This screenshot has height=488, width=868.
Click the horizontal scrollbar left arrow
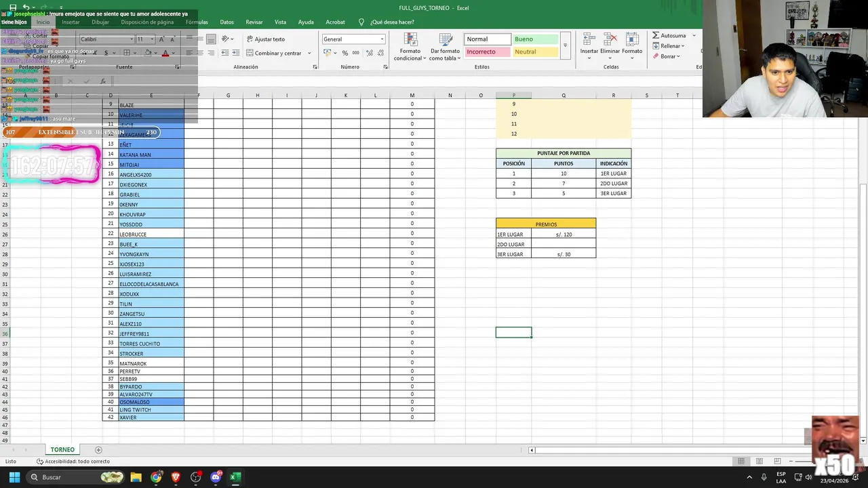coord(532,450)
